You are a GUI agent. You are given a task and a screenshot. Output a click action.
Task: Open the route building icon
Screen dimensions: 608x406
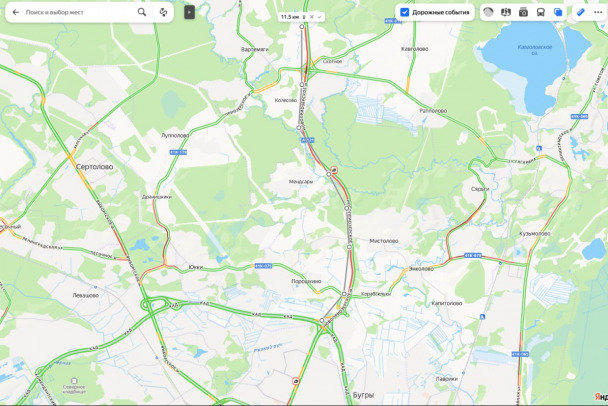coord(163,12)
